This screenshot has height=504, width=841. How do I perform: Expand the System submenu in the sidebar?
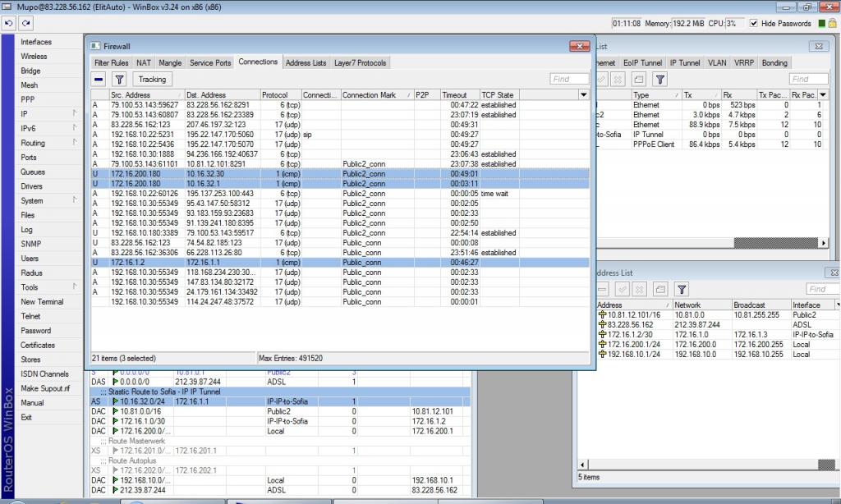pos(75,200)
